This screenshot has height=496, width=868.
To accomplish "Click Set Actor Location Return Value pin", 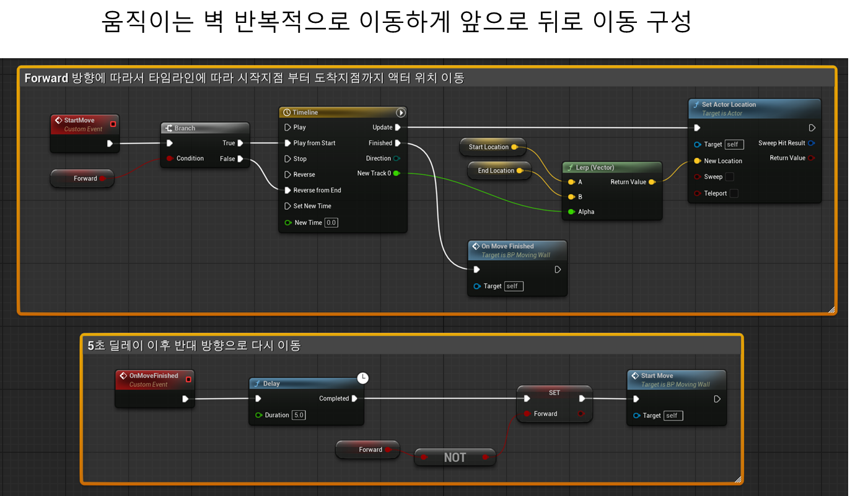I will 812,158.
